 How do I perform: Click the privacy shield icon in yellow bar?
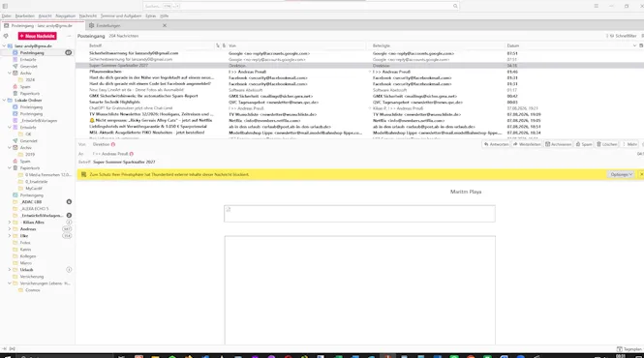(84, 174)
